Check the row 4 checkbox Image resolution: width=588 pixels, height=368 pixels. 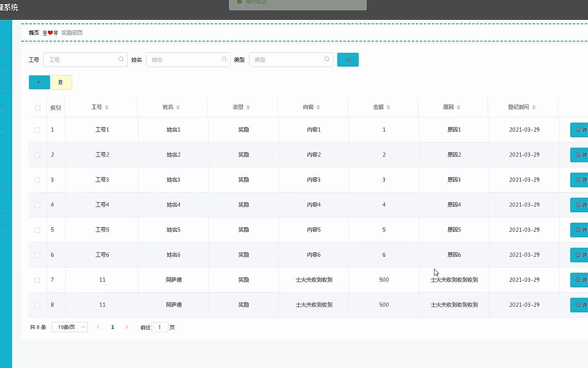coord(37,205)
